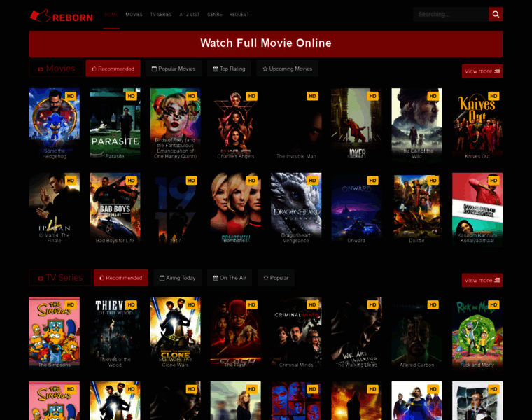Click HD badge on Parasite poster
The width and height of the screenshot is (532, 420).
click(131, 96)
